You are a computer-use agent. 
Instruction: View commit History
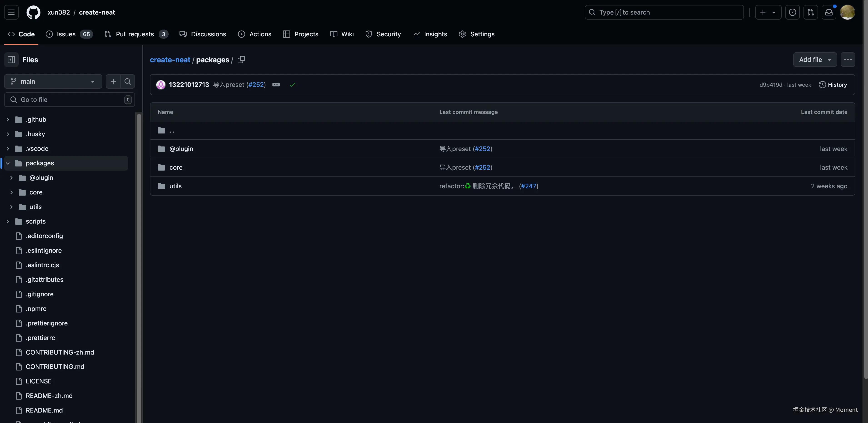tap(833, 85)
